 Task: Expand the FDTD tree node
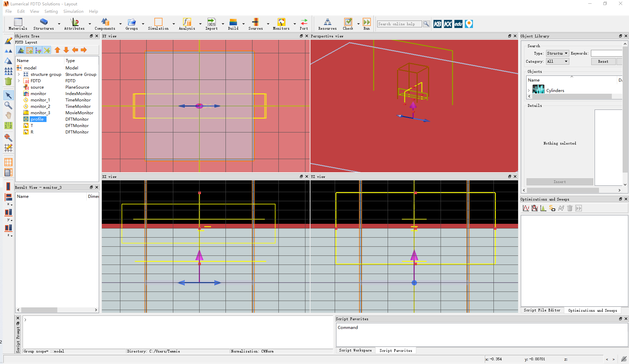click(x=19, y=81)
